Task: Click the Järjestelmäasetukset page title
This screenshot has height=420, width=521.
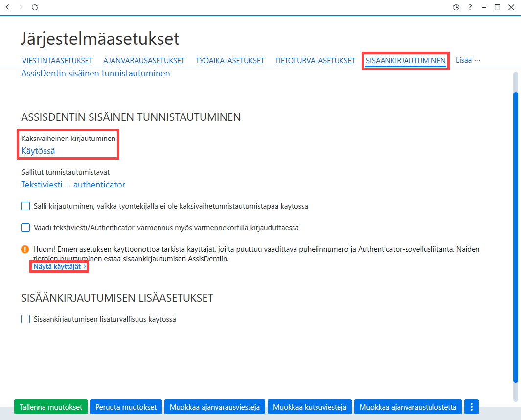Action: (x=100, y=38)
